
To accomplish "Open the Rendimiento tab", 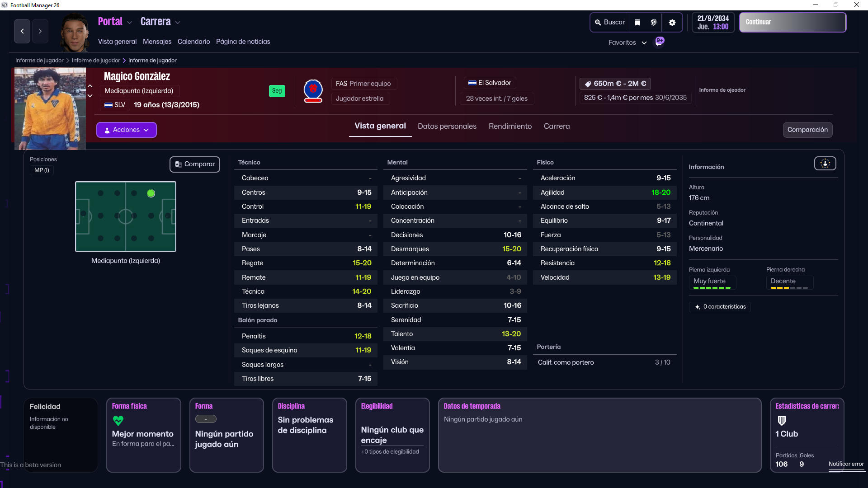I will (x=510, y=127).
